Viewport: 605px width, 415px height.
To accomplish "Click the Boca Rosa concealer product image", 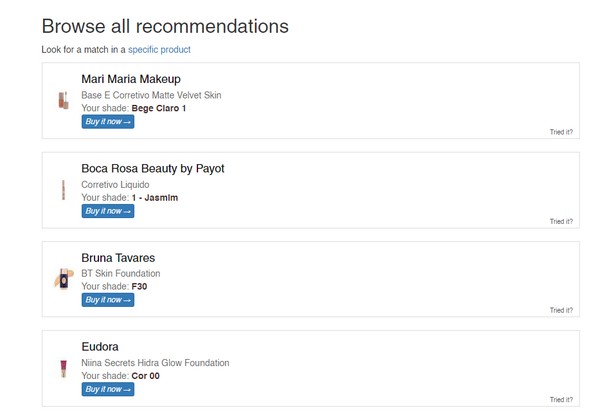I will click(x=62, y=190).
